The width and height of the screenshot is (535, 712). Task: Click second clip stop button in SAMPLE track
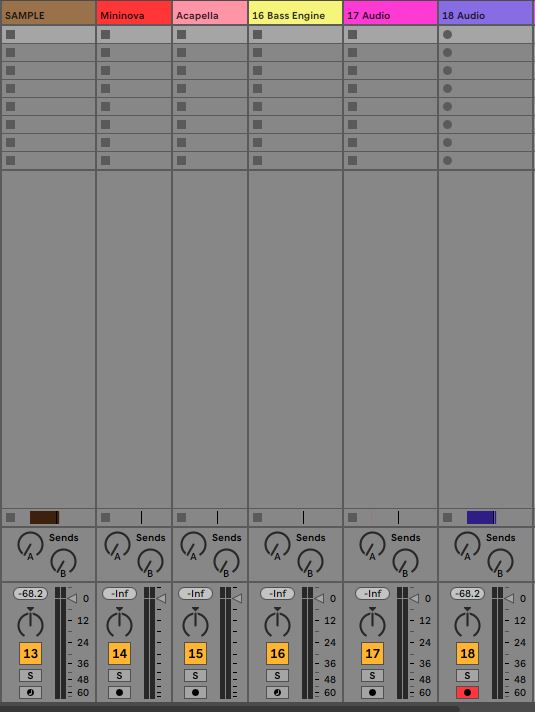(10, 53)
